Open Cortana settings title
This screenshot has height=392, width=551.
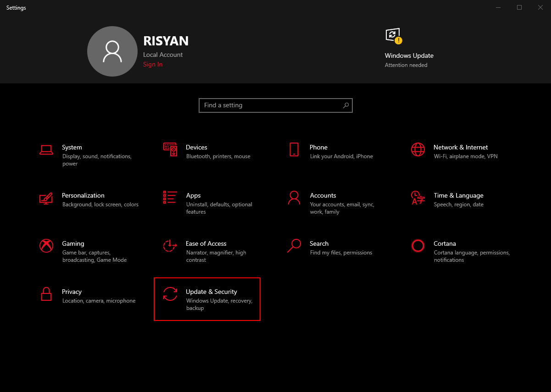coord(445,243)
